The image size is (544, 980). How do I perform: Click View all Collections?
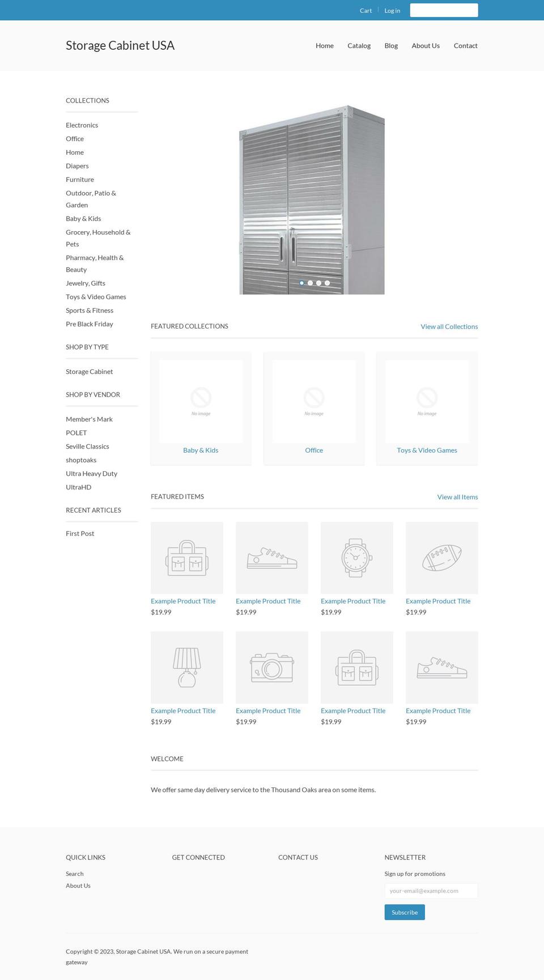click(x=449, y=327)
